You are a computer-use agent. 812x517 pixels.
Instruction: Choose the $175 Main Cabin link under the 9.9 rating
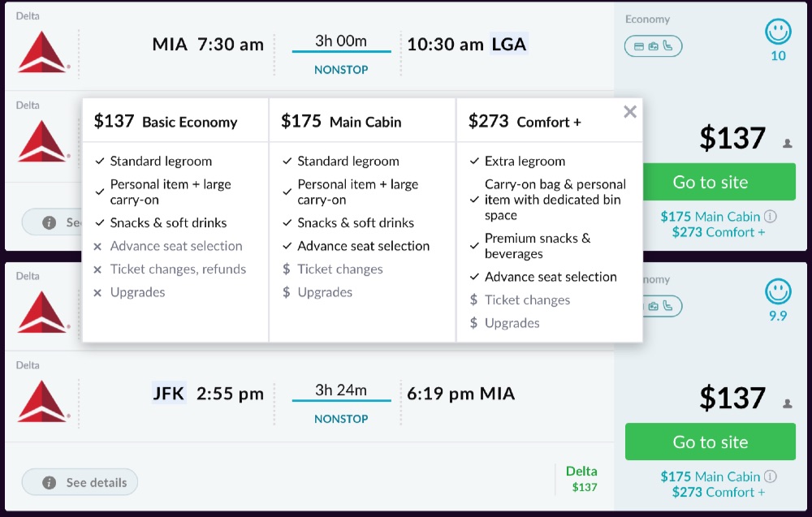click(x=710, y=476)
